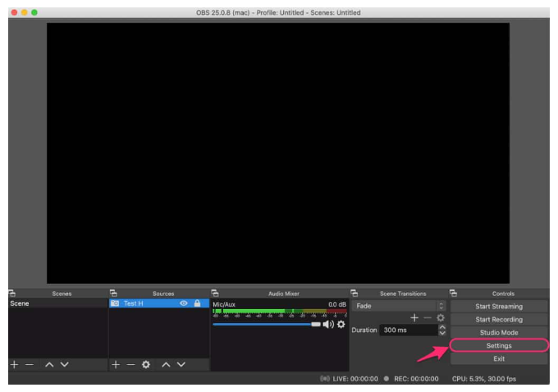Viewport: 558px width, 392px height.
Task: Click the LIVE 00:00:00 status indicator
Action: 349,379
